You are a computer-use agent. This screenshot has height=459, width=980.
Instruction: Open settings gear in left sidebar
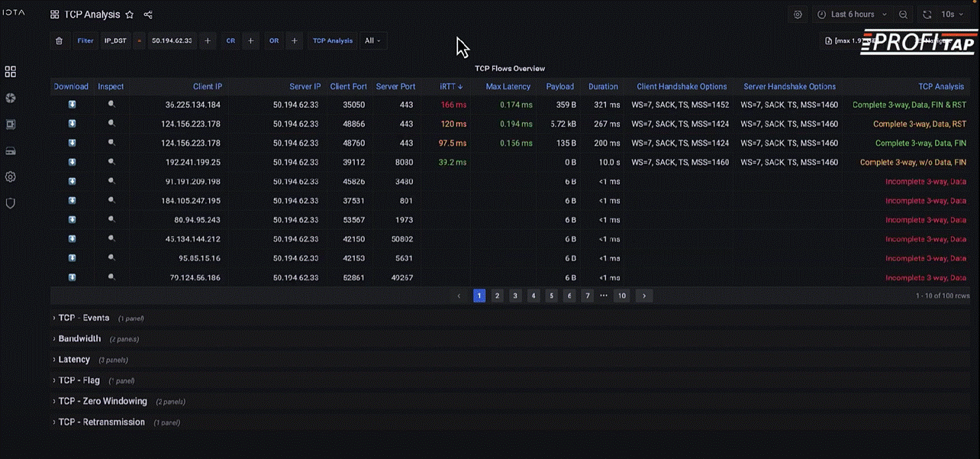tap(11, 177)
